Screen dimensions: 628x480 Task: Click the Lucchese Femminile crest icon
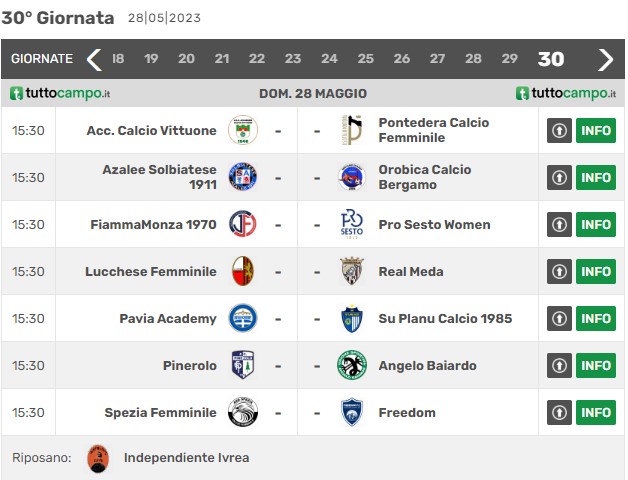[x=243, y=271]
